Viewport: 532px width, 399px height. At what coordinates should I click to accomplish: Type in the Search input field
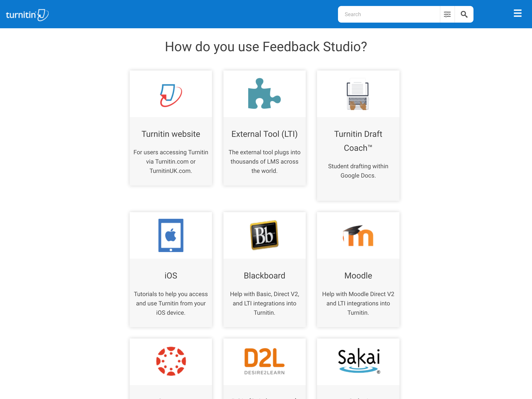[389, 14]
